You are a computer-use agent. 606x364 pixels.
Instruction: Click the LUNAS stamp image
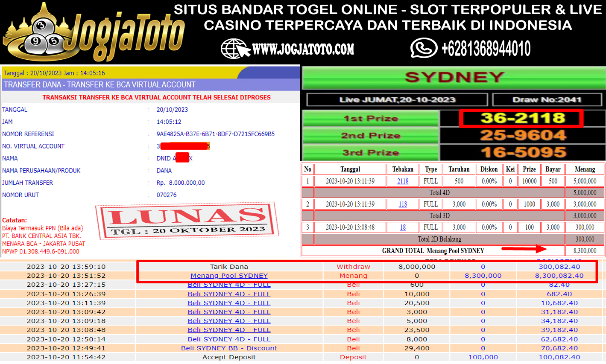click(187, 221)
